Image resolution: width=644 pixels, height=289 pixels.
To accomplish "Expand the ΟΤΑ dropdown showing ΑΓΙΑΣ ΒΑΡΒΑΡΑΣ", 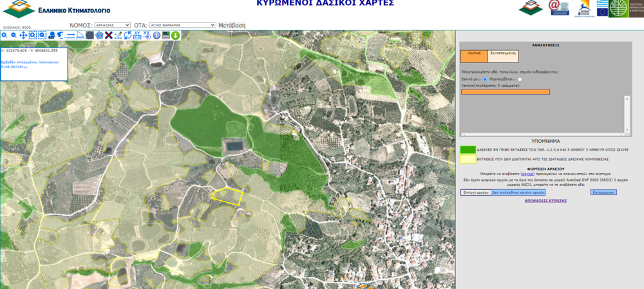I will [182, 25].
